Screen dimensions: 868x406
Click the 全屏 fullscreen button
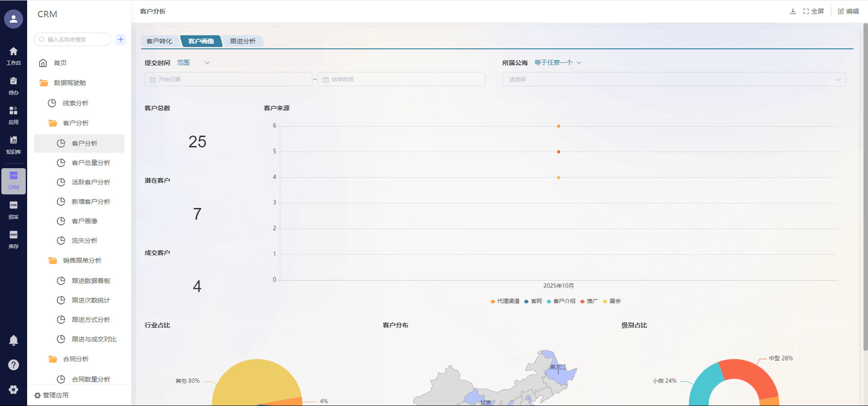pos(813,11)
